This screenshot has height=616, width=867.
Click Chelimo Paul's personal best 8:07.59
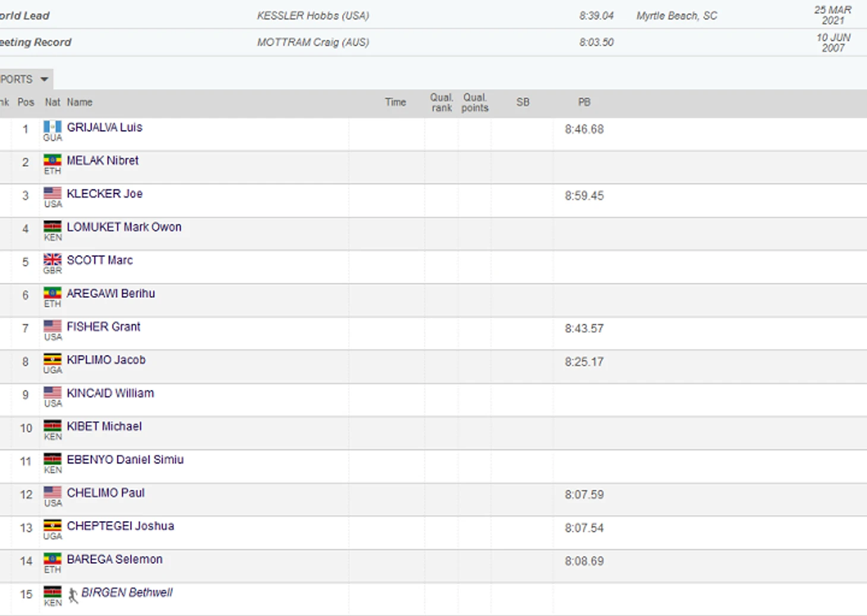tap(584, 495)
